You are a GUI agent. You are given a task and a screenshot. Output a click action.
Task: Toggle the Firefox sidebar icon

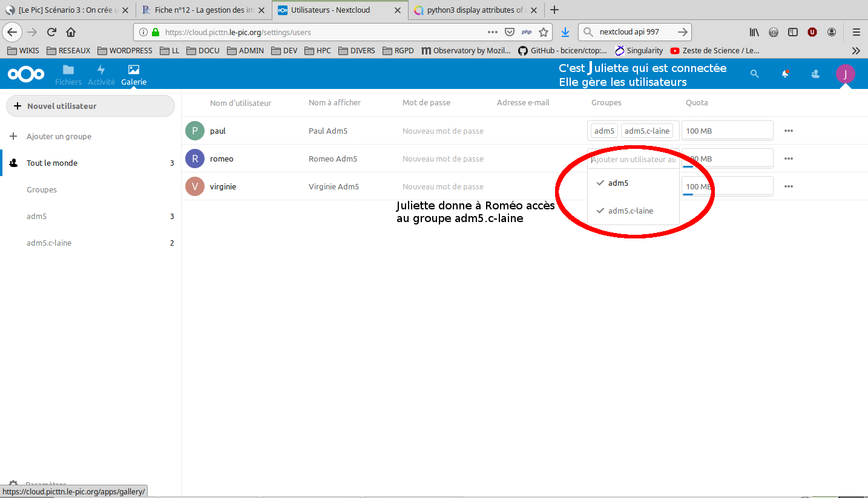click(793, 32)
